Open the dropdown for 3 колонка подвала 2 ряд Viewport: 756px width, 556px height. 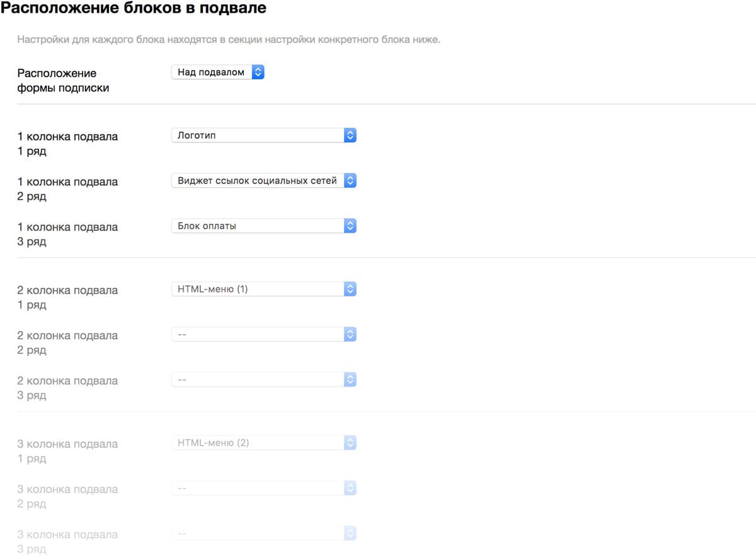click(x=264, y=488)
